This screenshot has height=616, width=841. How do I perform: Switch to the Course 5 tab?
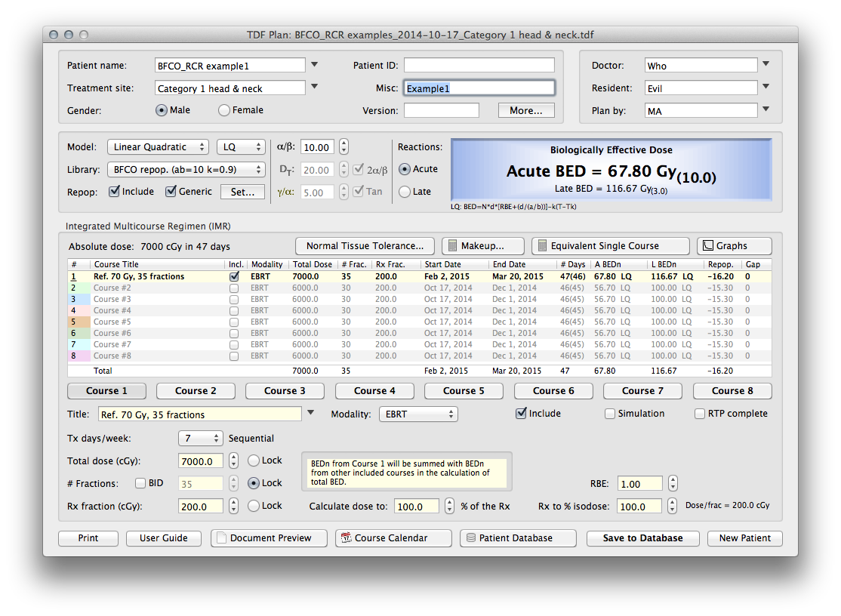[x=464, y=391]
